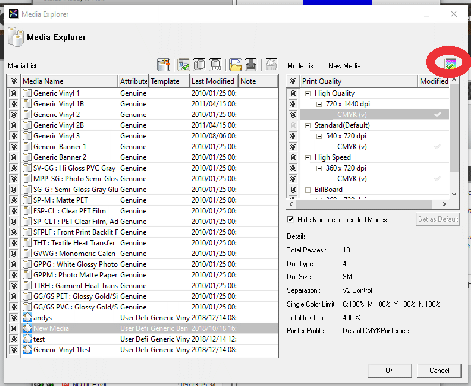Click the Set as Default button

(x=438, y=219)
